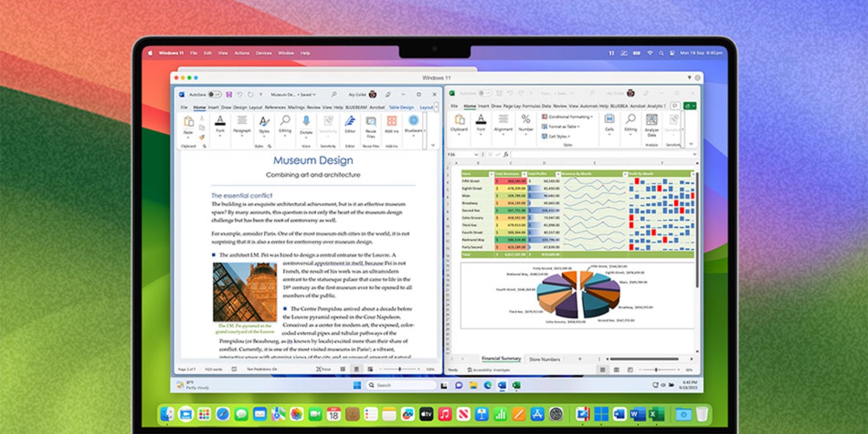Click Clipboard icon in Excel ribbon
868x434 pixels.
pos(459,119)
